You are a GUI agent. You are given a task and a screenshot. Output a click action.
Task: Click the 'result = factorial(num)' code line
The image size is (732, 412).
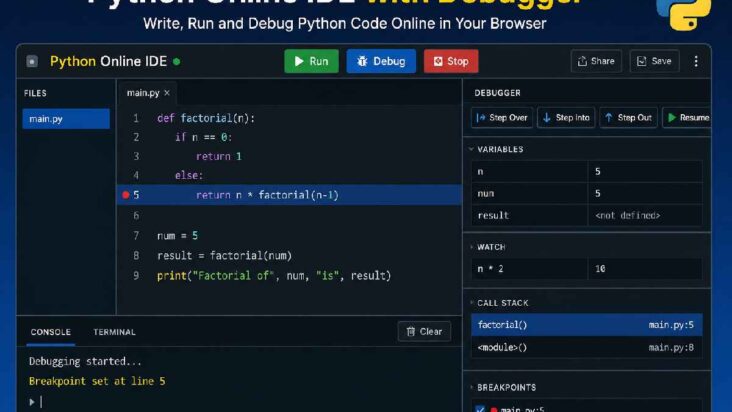pos(225,256)
